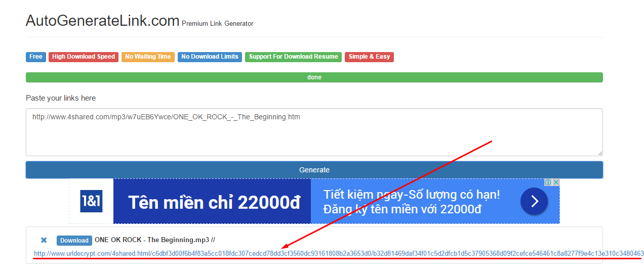This screenshot has width=644, height=277.
Task: Click the blue Free badge
Action: (36, 57)
